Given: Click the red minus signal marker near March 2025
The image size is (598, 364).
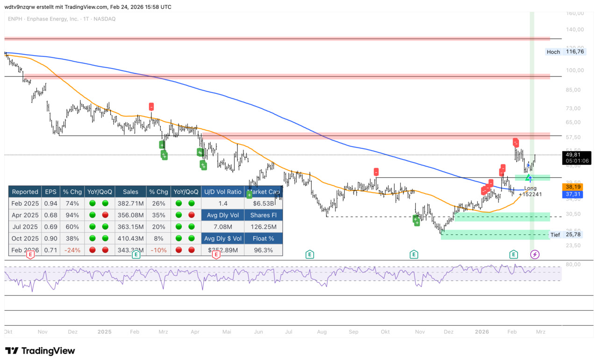Looking at the screenshot, I should click(151, 107).
